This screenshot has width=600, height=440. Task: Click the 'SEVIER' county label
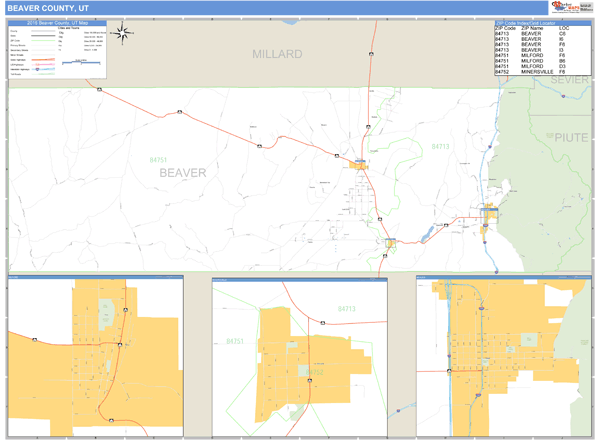click(569, 80)
